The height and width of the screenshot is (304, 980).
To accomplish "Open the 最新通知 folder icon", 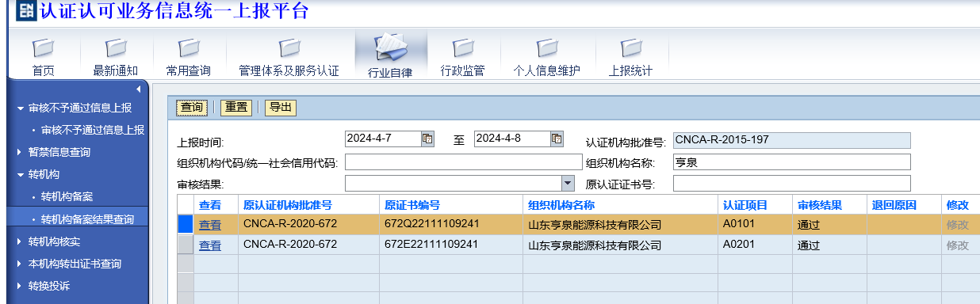I will pos(116,48).
